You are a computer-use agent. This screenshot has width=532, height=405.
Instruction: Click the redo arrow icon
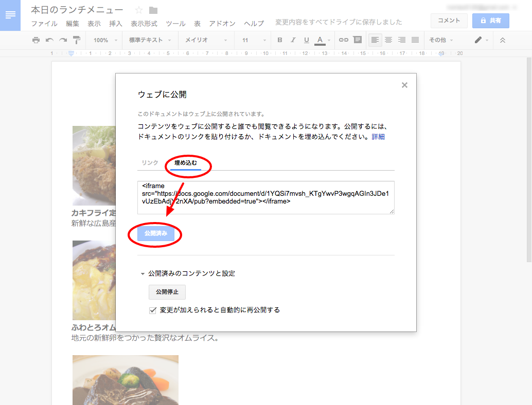click(x=63, y=40)
